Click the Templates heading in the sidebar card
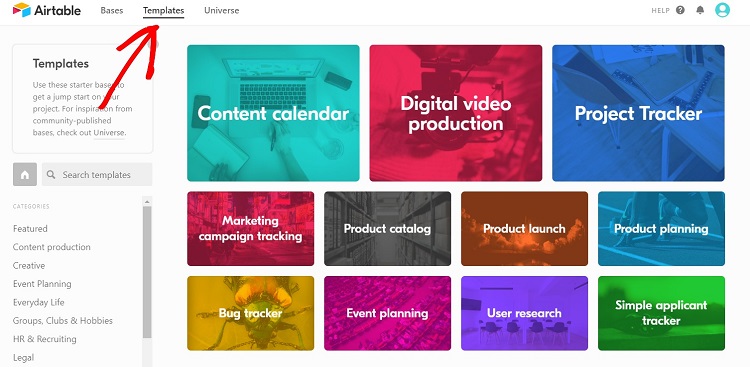The width and height of the screenshot is (750, 367). coord(61,64)
